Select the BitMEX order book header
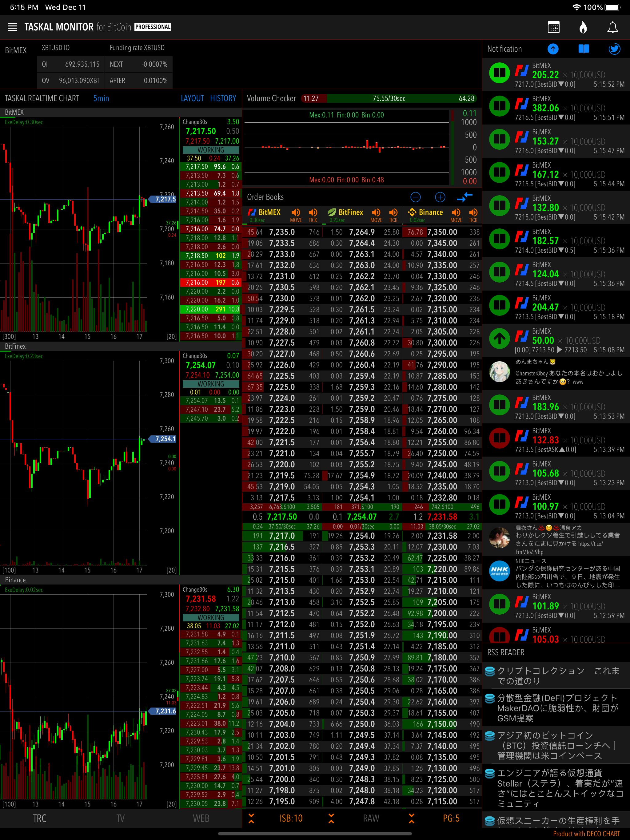This screenshot has height=840, width=630. click(265, 212)
